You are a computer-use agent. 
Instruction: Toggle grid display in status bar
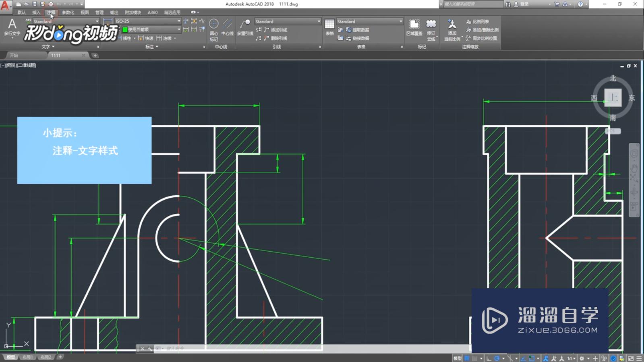(x=467, y=358)
